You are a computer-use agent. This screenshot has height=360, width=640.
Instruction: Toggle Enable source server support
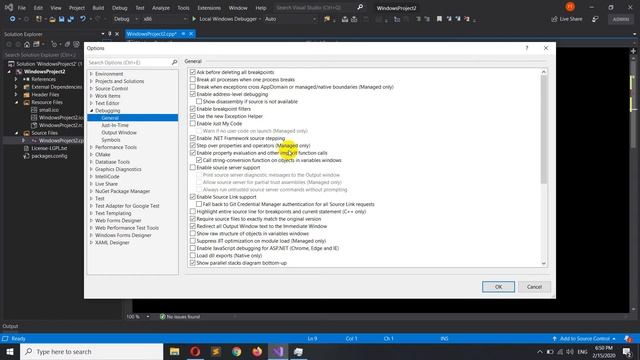(x=193, y=168)
